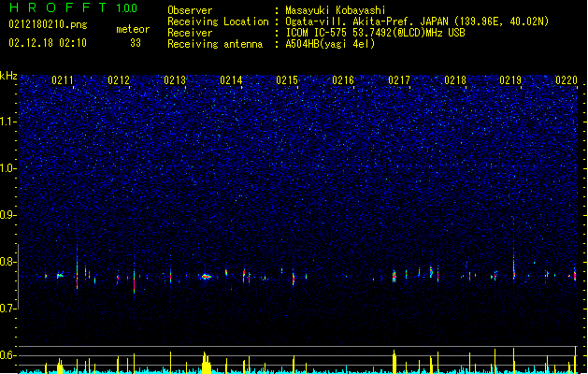Click the Observer label
588x374 pixels.
(190, 10)
